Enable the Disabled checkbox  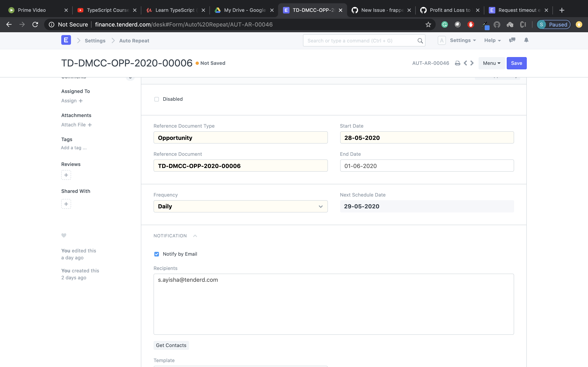point(157,99)
